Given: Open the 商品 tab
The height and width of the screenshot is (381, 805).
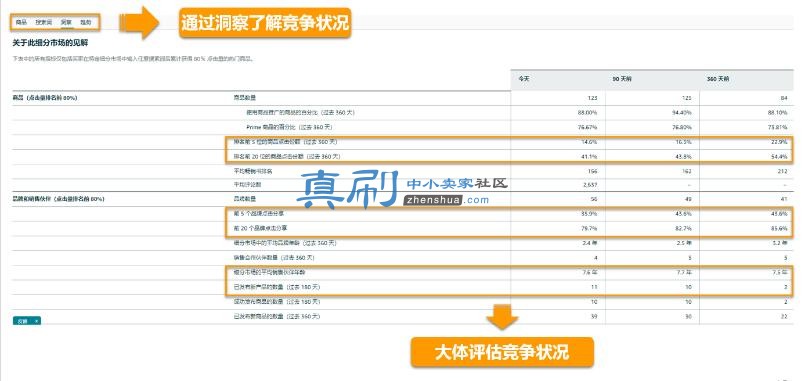Looking at the screenshot, I should pyautogui.click(x=21, y=23).
